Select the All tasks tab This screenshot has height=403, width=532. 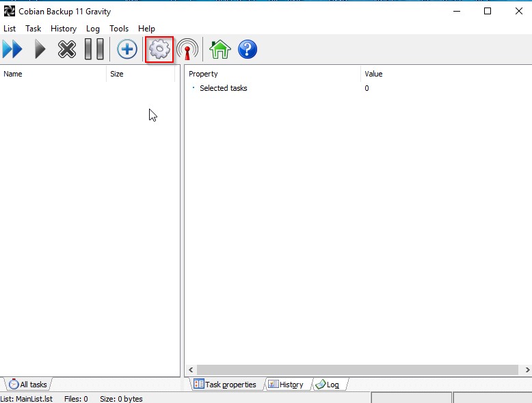[28, 385]
